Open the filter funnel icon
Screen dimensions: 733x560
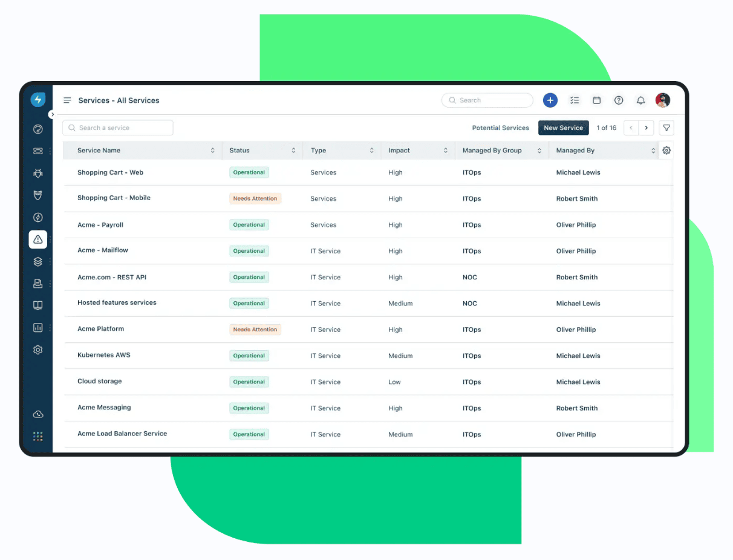click(666, 128)
